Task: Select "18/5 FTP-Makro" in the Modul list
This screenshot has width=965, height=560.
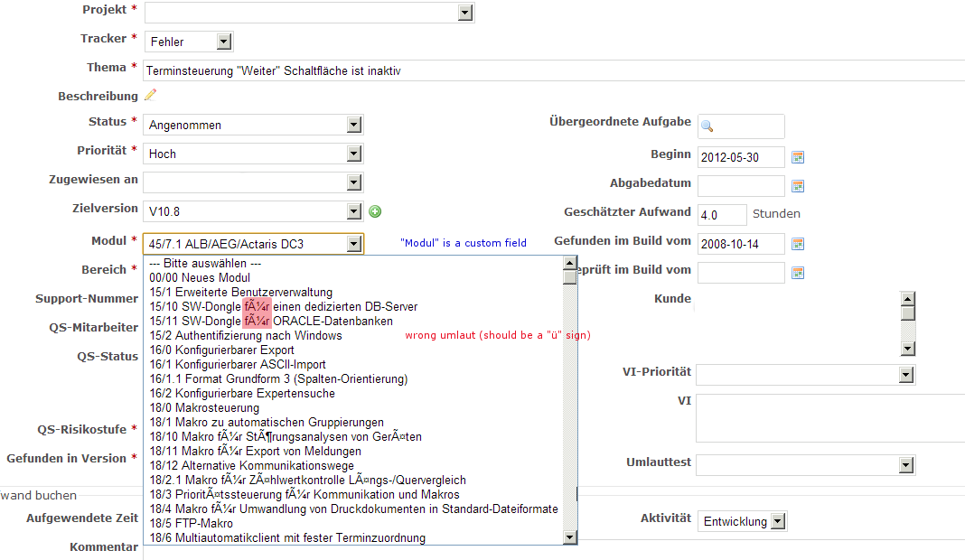Action: 192,524
